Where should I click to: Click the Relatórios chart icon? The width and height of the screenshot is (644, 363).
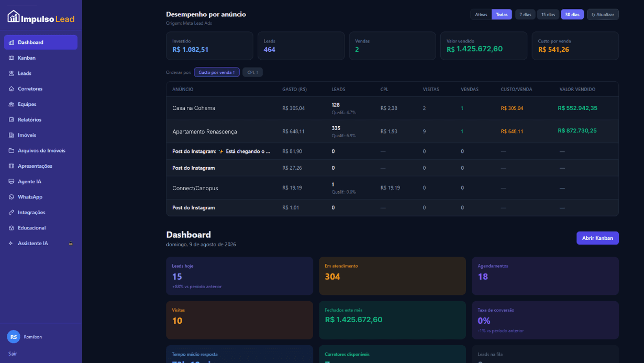(x=12, y=119)
